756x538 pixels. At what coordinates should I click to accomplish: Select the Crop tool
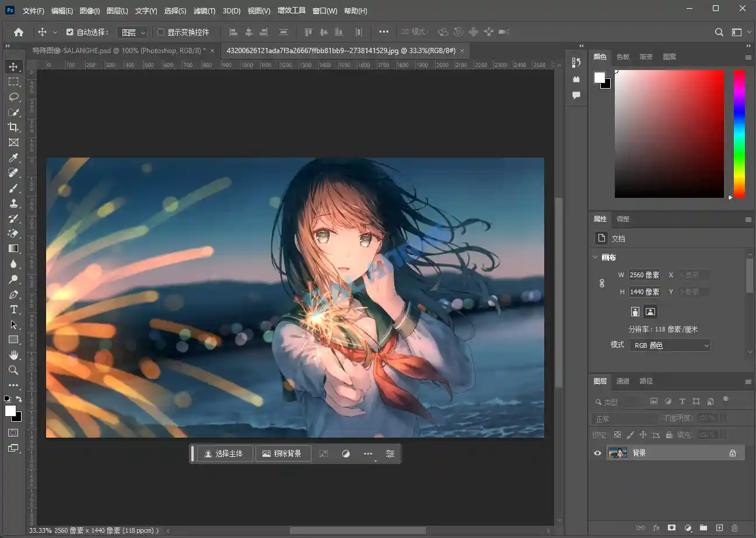pos(14,127)
